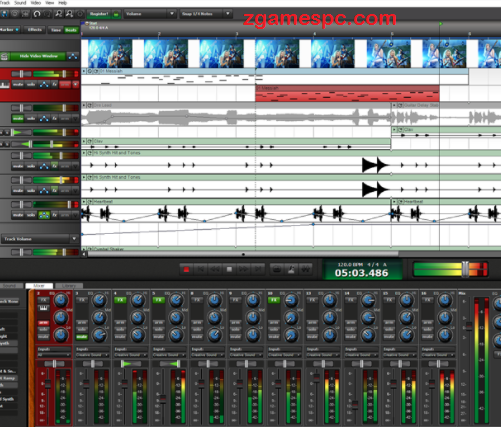
Task: Click FX button on mixer channel 3
Action: (82, 300)
